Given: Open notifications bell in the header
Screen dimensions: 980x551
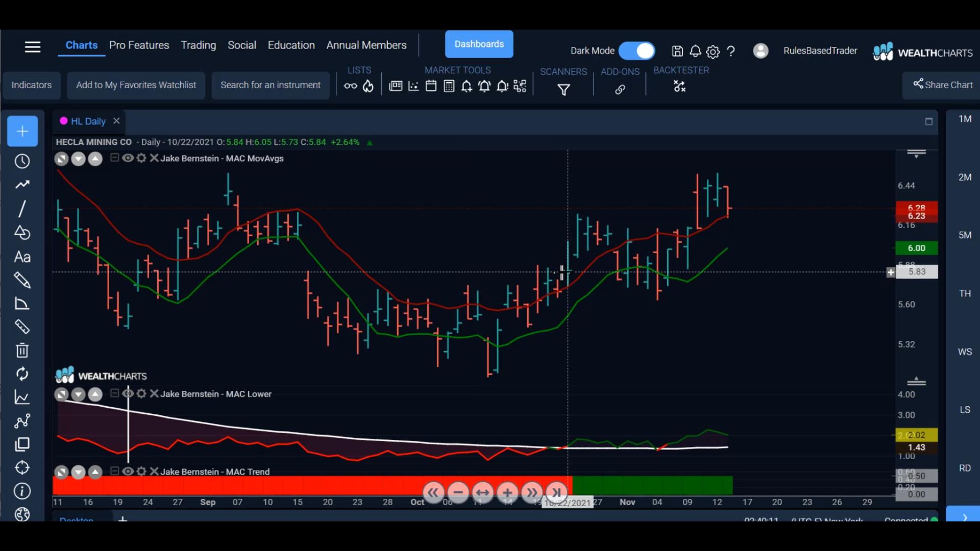Looking at the screenshot, I should point(695,51).
